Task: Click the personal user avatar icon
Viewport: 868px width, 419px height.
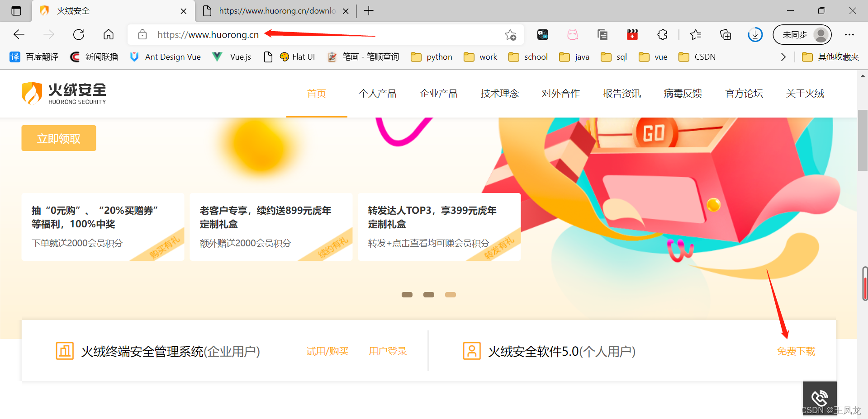Action: [x=472, y=351]
